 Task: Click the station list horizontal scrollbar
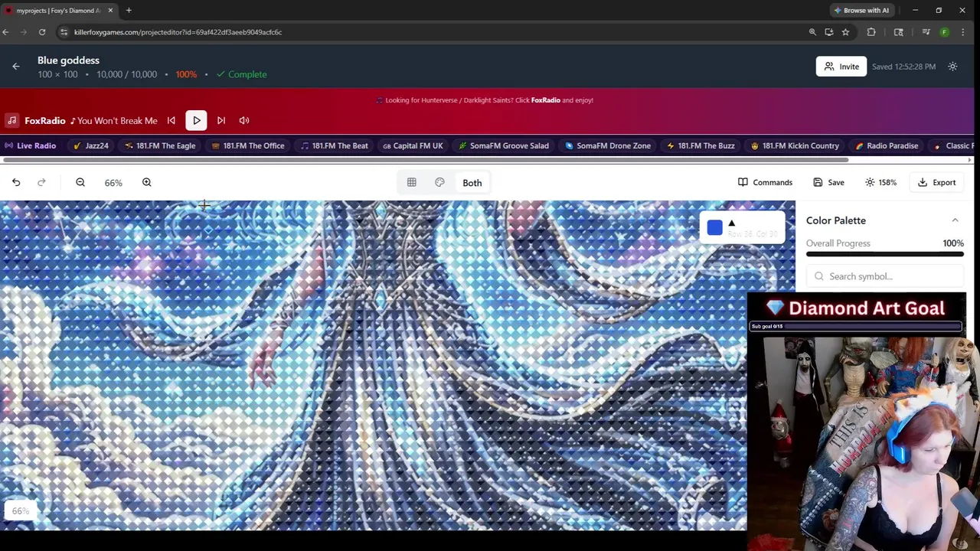[425, 160]
